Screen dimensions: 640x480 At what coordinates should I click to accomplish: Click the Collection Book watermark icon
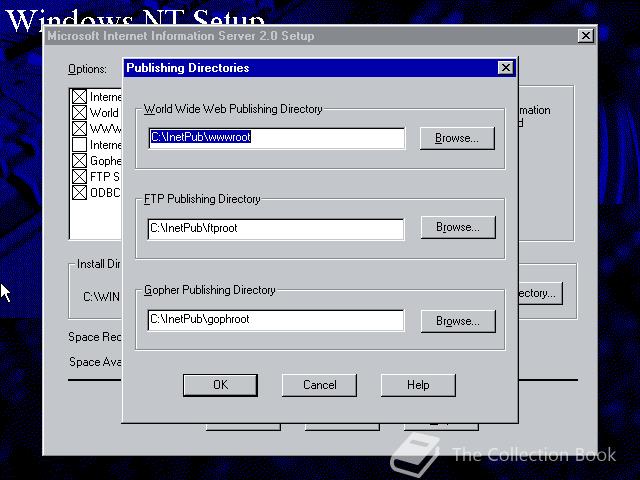click(414, 455)
